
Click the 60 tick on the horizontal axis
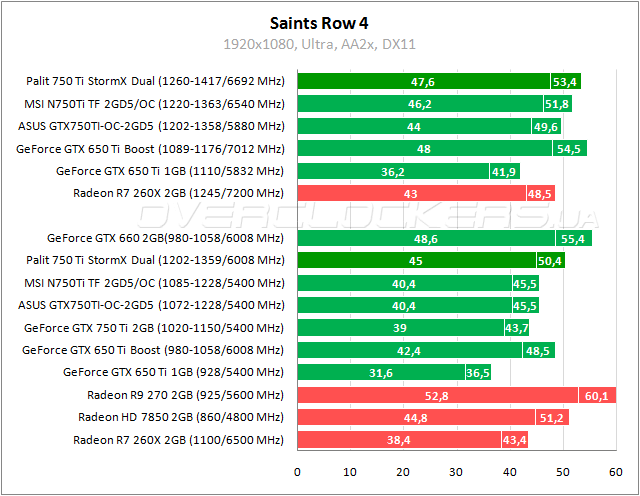(616, 472)
